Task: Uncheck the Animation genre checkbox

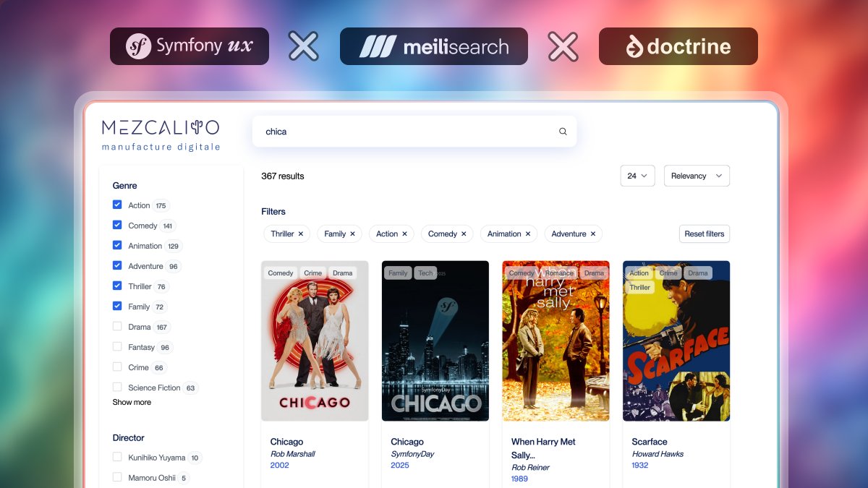Action: (117, 245)
